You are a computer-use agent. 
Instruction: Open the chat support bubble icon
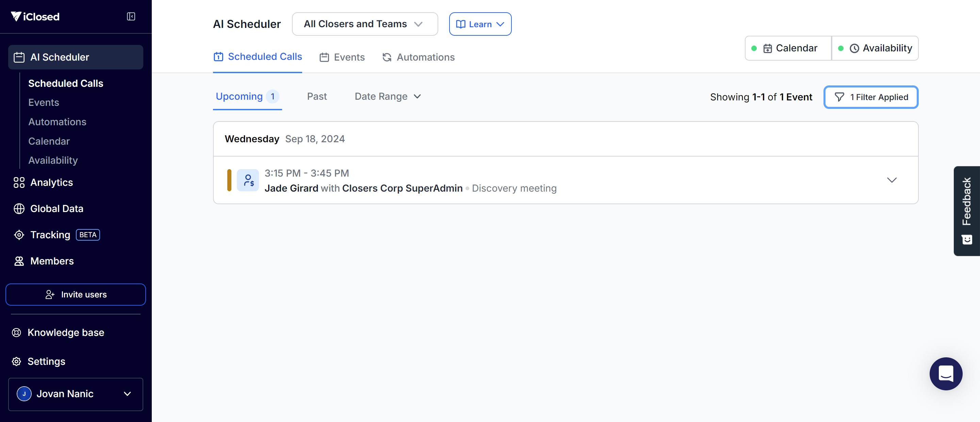pyautogui.click(x=945, y=373)
